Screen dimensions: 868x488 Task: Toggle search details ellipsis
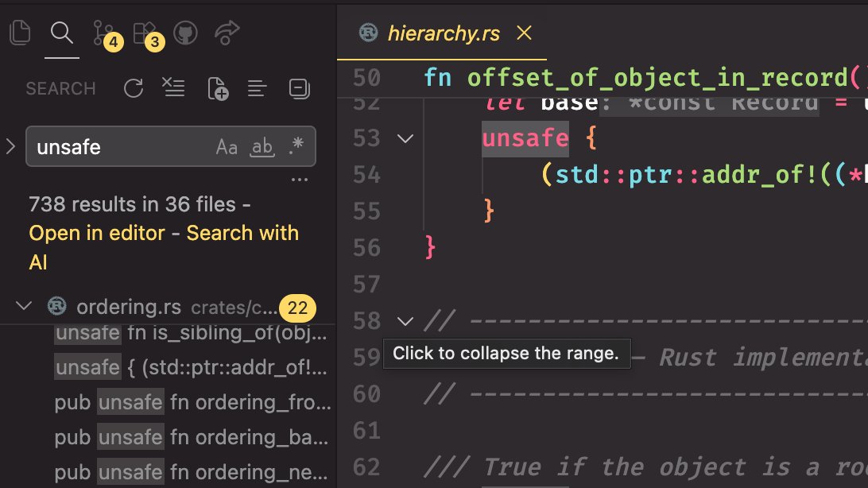click(300, 180)
